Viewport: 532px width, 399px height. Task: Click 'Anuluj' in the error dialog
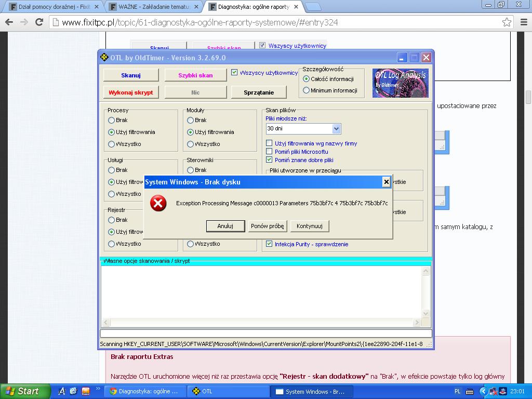pos(225,226)
